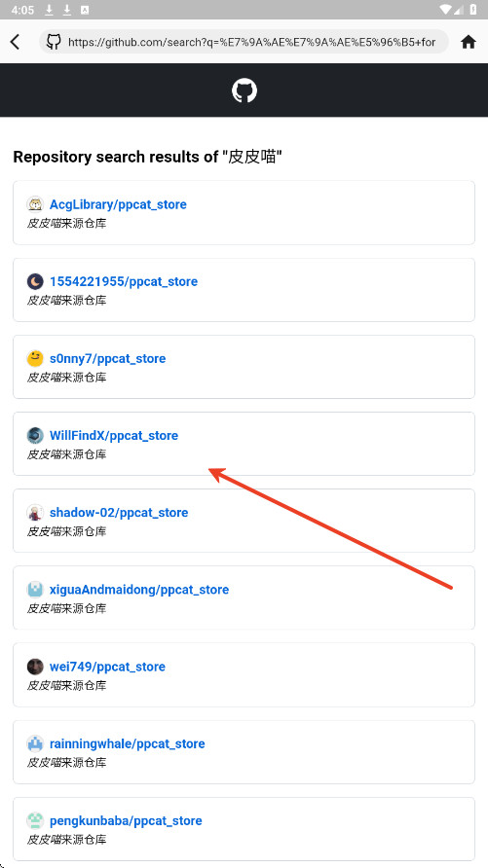Tap the WillFindX avatar icon
The width and height of the screenshot is (488, 868).
coord(35,435)
